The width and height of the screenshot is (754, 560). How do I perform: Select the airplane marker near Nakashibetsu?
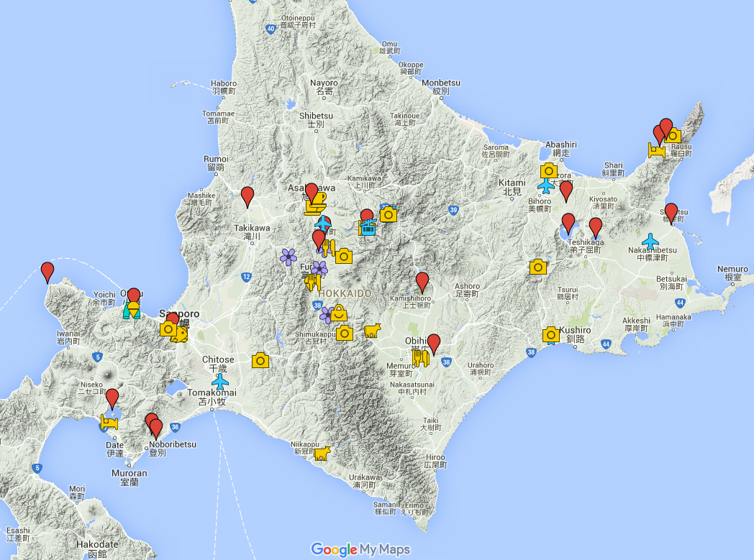tap(650, 241)
